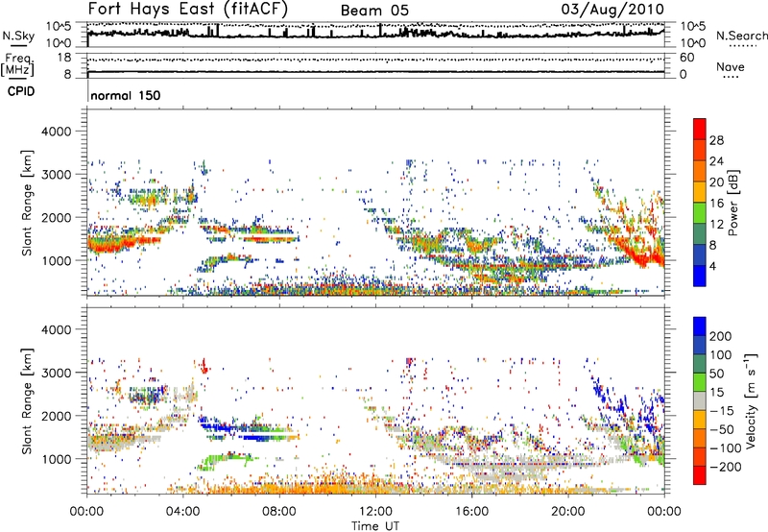Select the 'N.Sky' legend label

click(18, 36)
